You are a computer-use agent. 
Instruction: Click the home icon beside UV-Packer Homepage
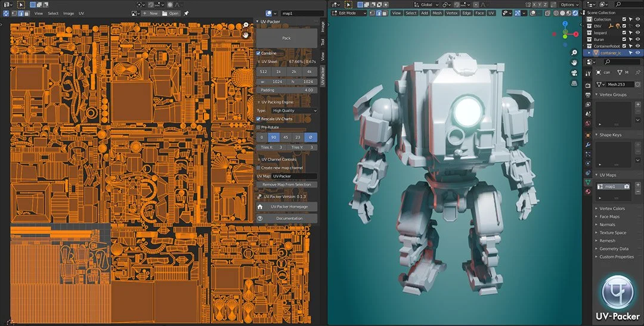(x=260, y=206)
